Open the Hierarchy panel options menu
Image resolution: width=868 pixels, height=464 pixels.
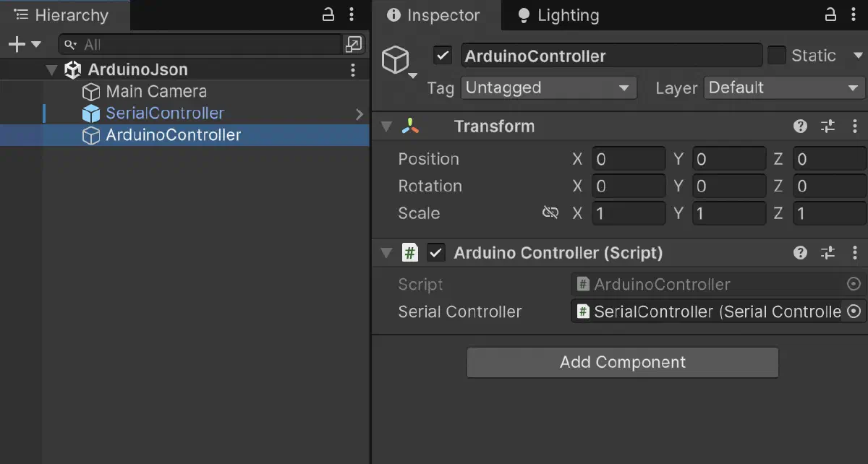pos(352,14)
